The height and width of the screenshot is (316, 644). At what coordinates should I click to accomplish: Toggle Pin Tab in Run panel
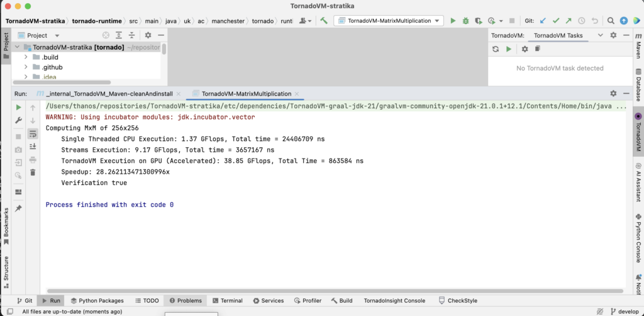18,208
